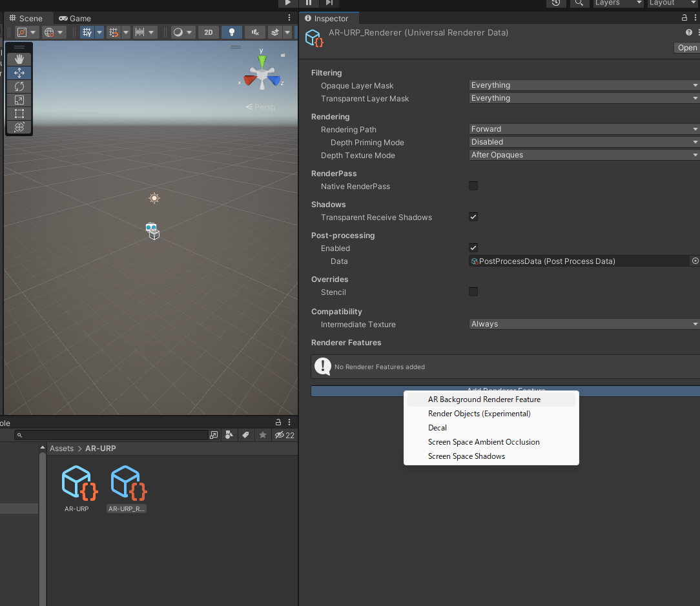Select the Scale tool

[19, 100]
